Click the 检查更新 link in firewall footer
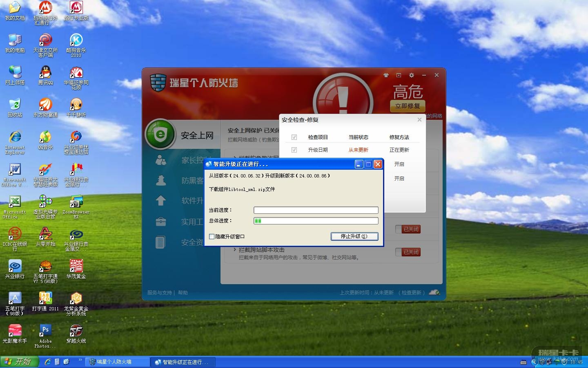This screenshot has width=588, height=368. pyautogui.click(x=412, y=293)
